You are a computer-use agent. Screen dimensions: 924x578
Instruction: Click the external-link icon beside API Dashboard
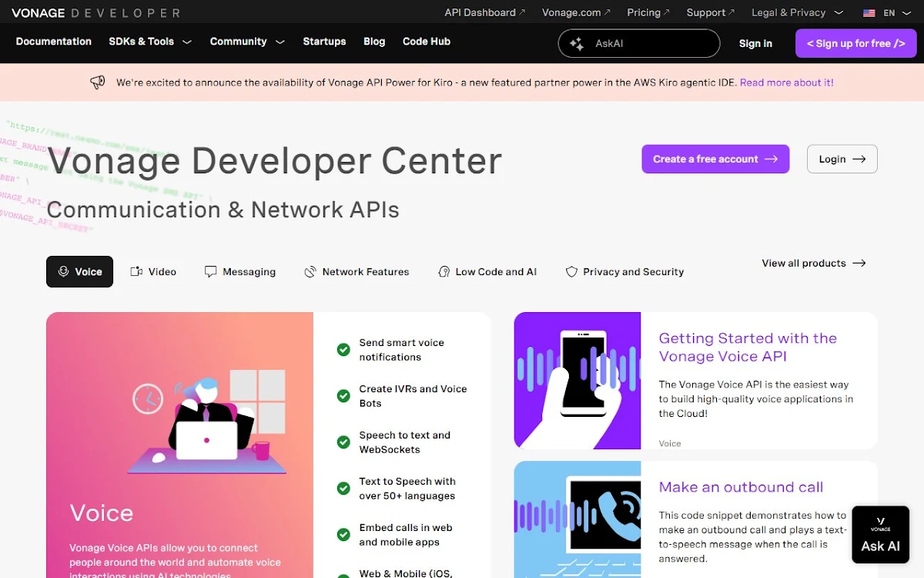click(x=522, y=12)
